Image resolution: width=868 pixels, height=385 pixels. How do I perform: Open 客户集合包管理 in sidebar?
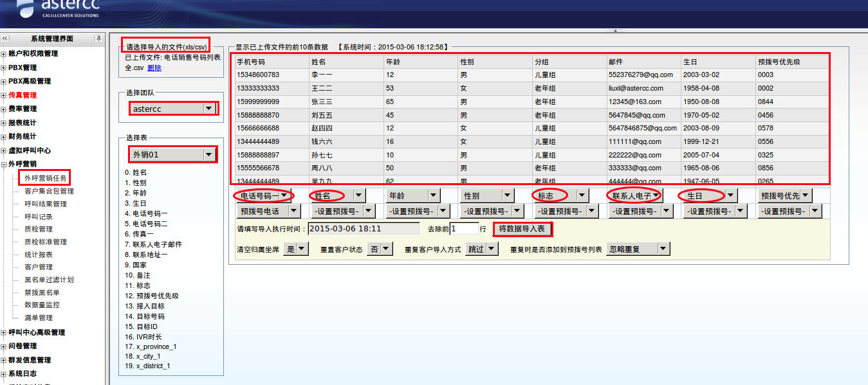coord(49,191)
